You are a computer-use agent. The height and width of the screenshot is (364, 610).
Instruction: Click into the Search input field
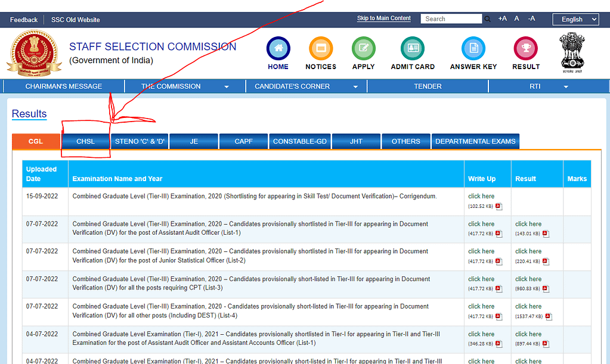click(x=451, y=18)
